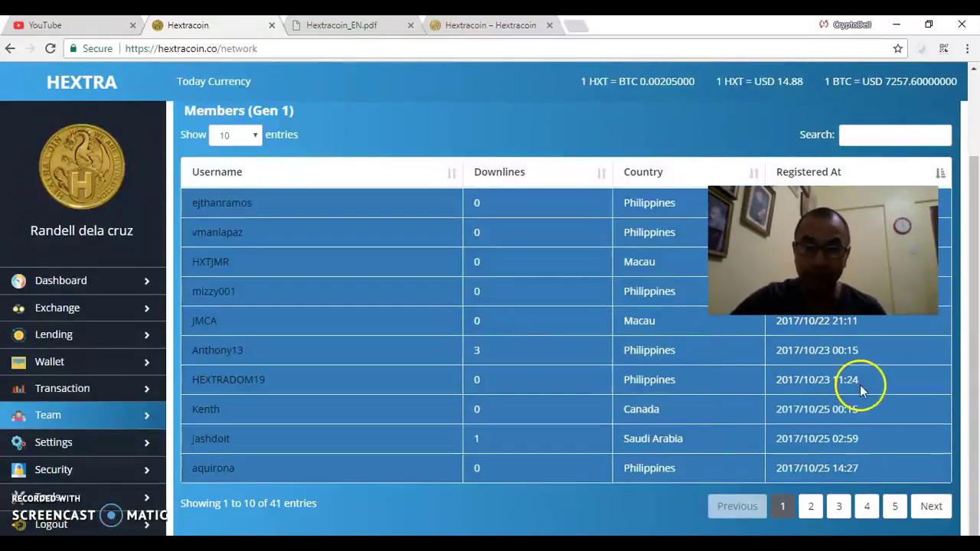This screenshot has height=551, width=980.
Task: Click the username "ejthanramos" in the table
Action: click(221, 203)
